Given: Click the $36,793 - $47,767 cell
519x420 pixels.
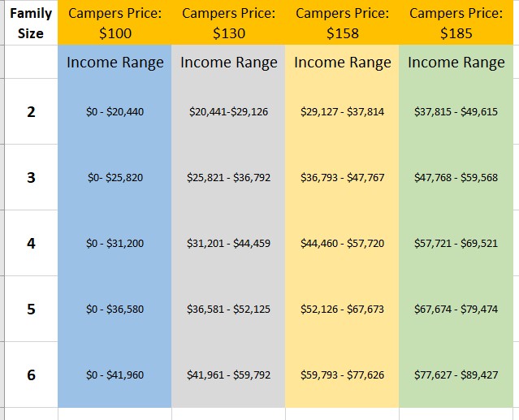Looking at the screenshot, I should [x=342, y=177].
